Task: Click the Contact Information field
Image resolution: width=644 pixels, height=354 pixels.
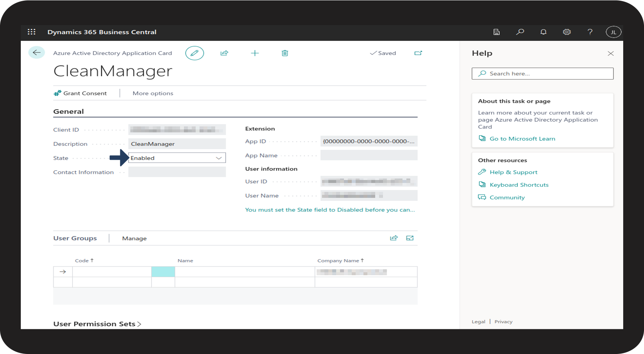Action: (177, 172)
